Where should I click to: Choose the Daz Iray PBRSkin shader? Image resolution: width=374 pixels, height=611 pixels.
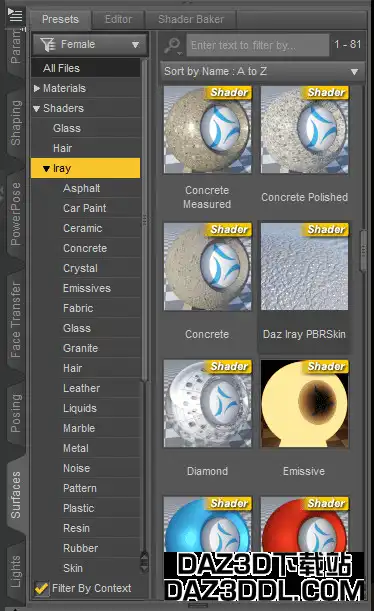pyautogui.click(x=305, y=267)
